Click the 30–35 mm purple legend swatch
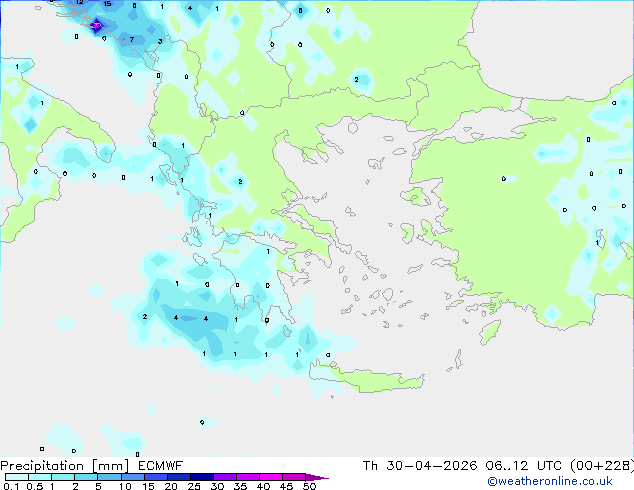 click(x=225, y=477)
